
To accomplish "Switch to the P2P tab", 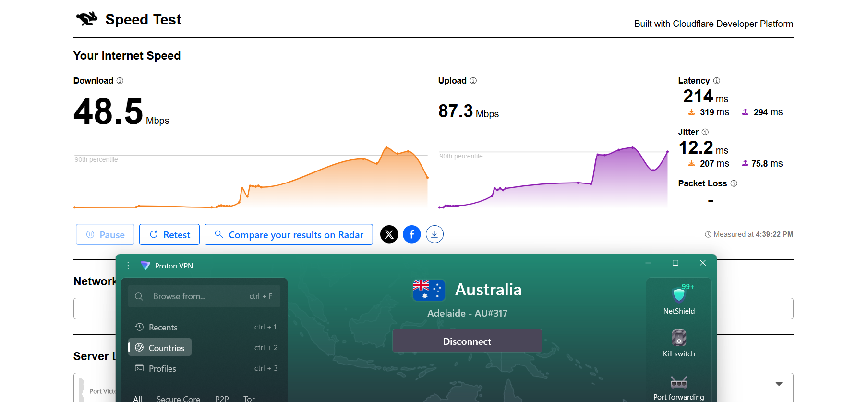I will 222,398.
